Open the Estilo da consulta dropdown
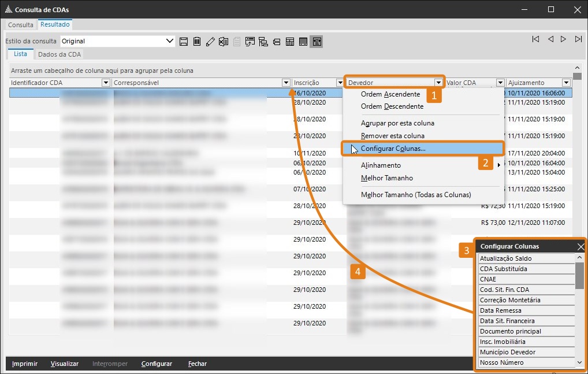The height and width of the screenshot is (374, 588). point(170,41)
